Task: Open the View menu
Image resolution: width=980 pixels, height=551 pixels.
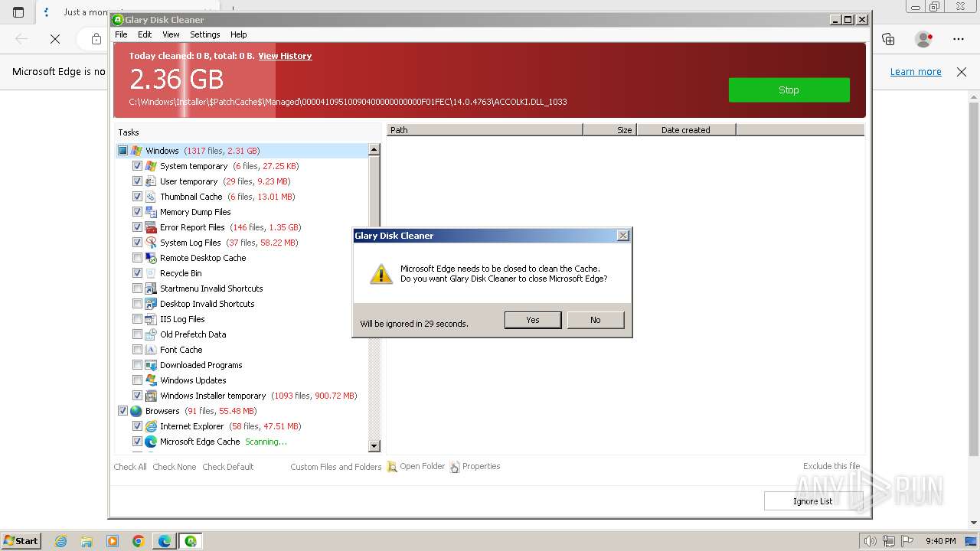Action: click(171, 34)
